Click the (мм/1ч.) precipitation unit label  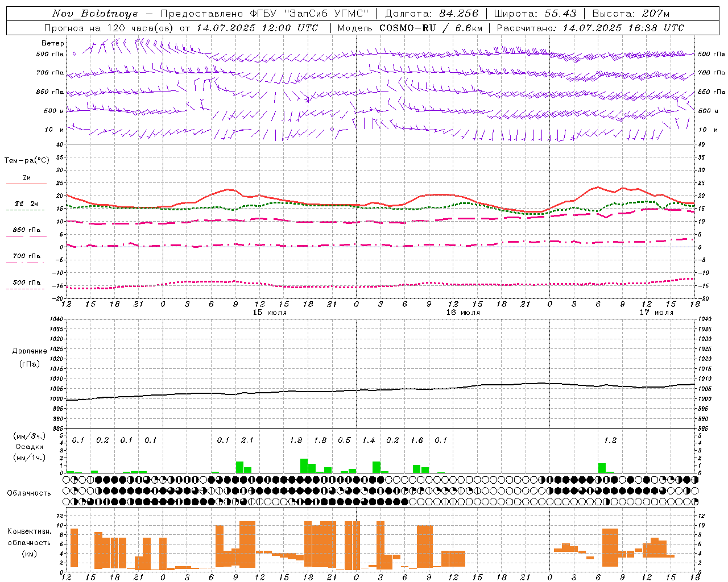(30, 458)
